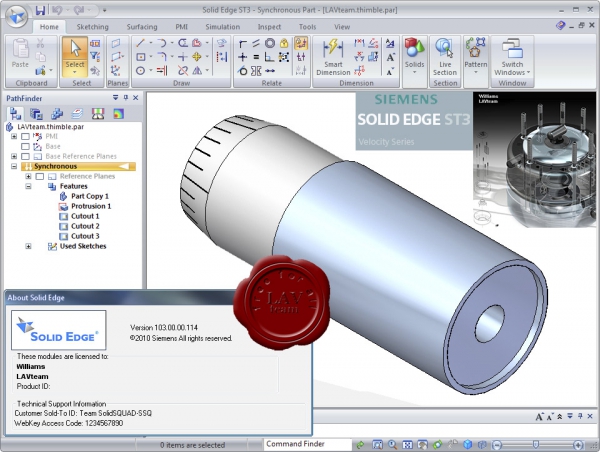Open the Inspect tab
Viewport: 600px width, 452px height.
pyautogui.click(x=269, y=27)
